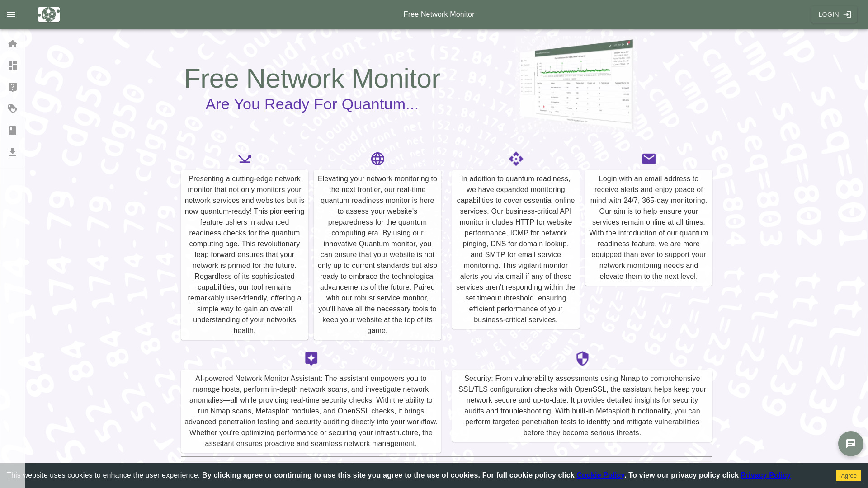The width and height of the screenshot is (868, 488).
Task: Open the Dashboard panel icon
Action: [x=13, y=65]
